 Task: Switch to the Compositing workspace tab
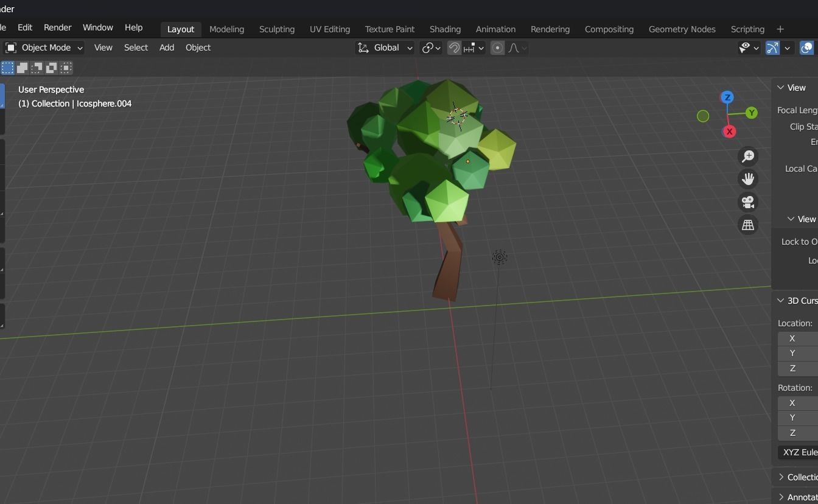click(609, 29)
